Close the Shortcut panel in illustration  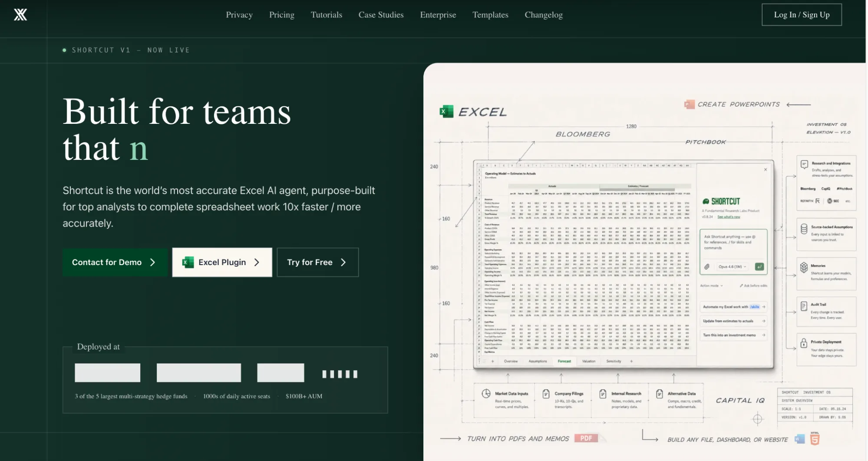(x=765, y=169)
